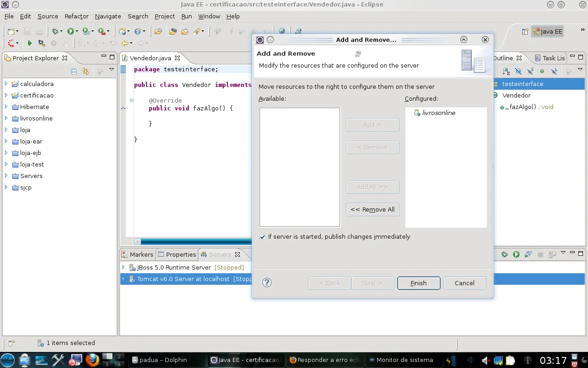Open the help icon in the dialog
Viewport: 588px width, 368px height.
[x=267, y=282]
